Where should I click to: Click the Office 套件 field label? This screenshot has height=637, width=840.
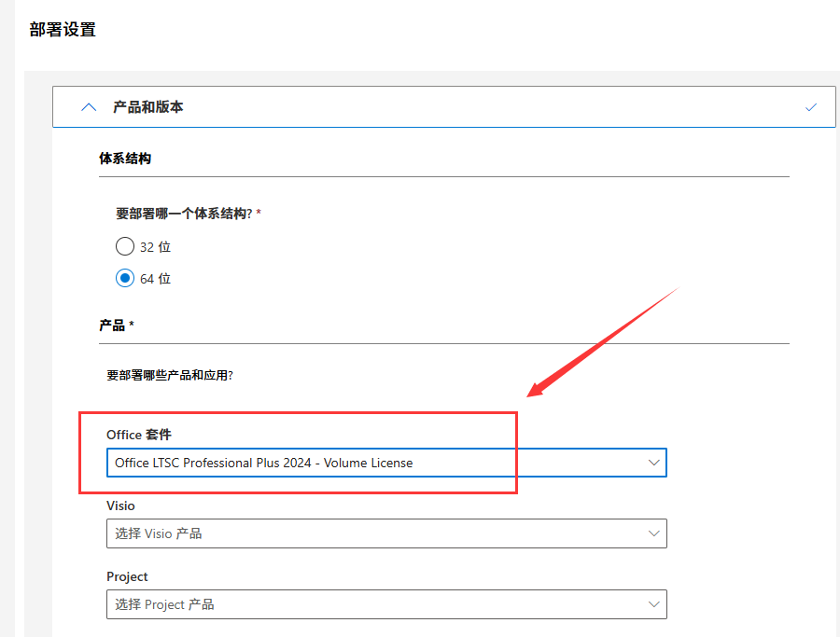click(x=139, y=435)
